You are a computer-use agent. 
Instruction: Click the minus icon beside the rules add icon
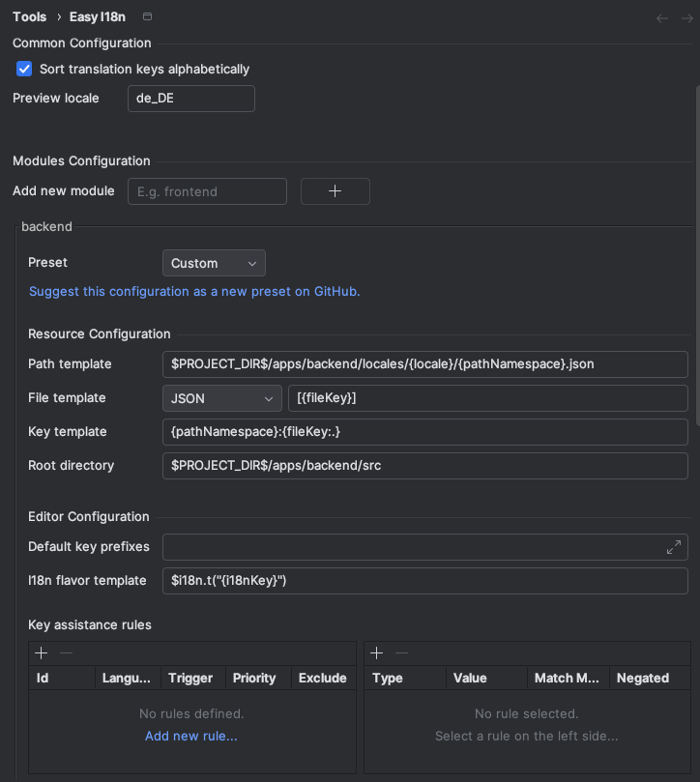[66, 652]
